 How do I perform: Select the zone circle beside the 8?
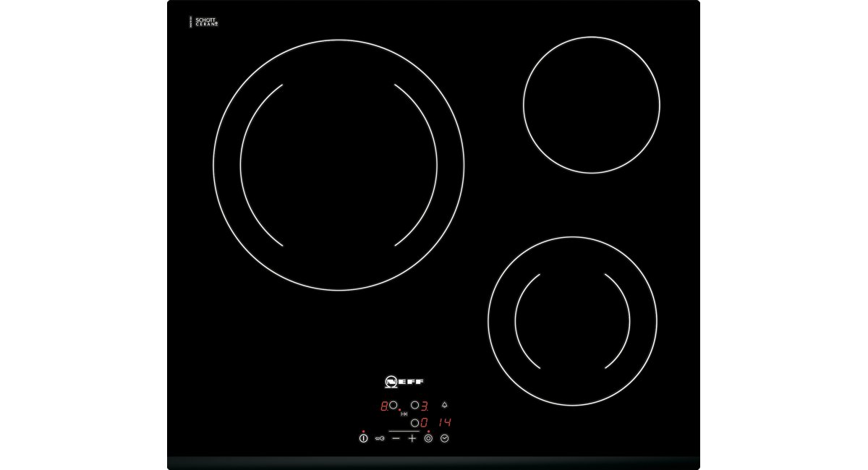point(393,406)
